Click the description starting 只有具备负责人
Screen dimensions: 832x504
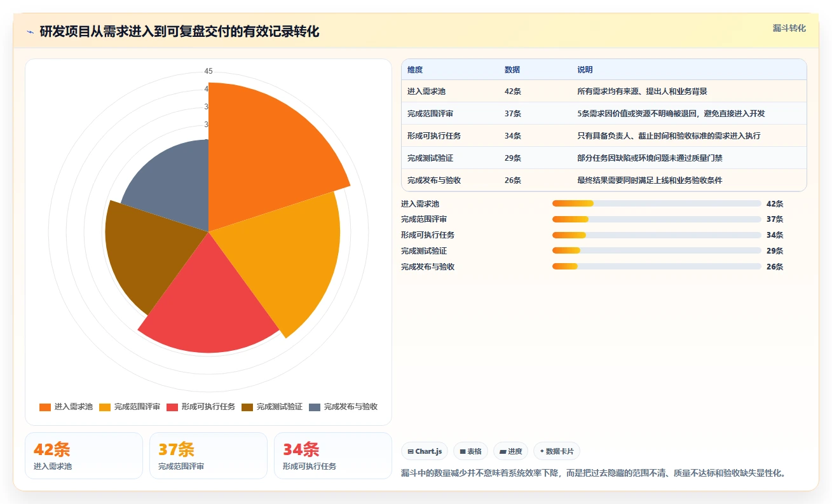click(x=669, y=136)
